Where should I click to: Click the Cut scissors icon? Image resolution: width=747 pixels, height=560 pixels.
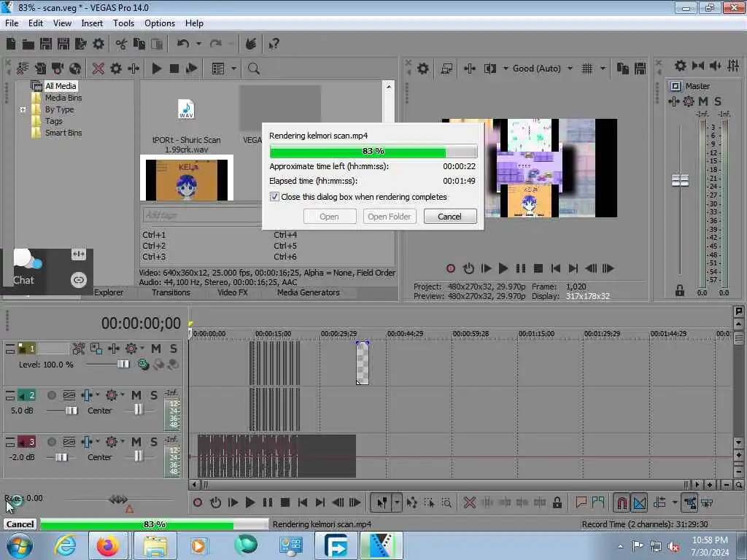121,44
